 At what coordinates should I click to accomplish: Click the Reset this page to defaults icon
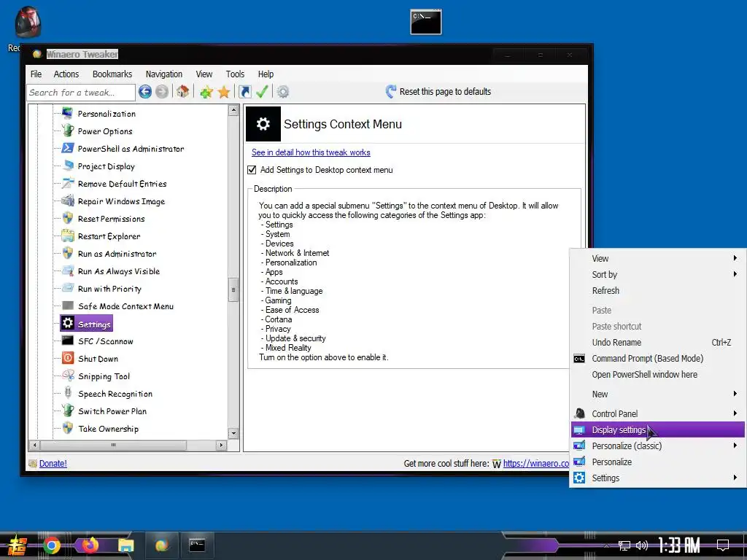391,91
